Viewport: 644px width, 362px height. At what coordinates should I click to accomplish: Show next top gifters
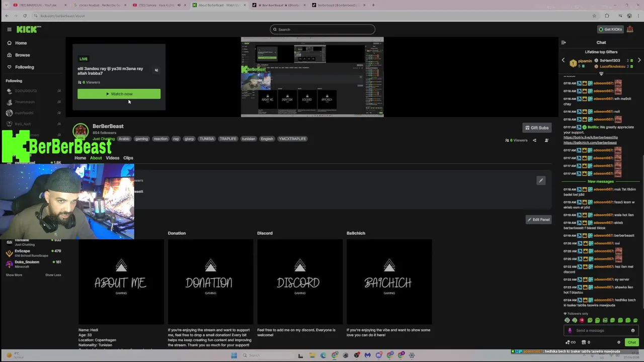639,60
